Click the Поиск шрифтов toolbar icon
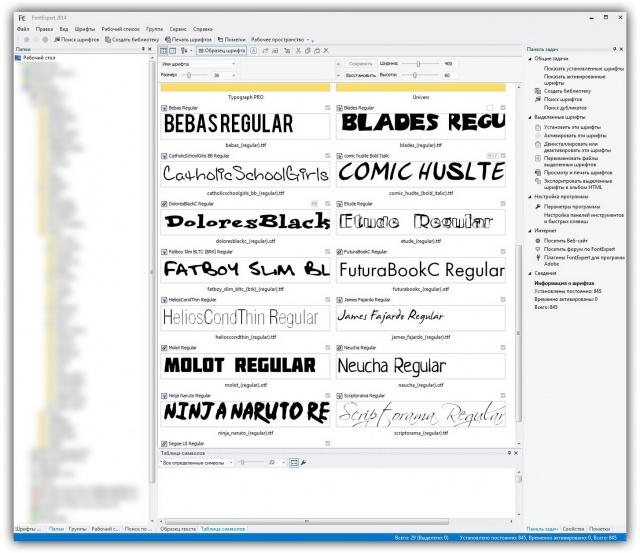Viewport: 640px width, 553px height. (57, 40)
